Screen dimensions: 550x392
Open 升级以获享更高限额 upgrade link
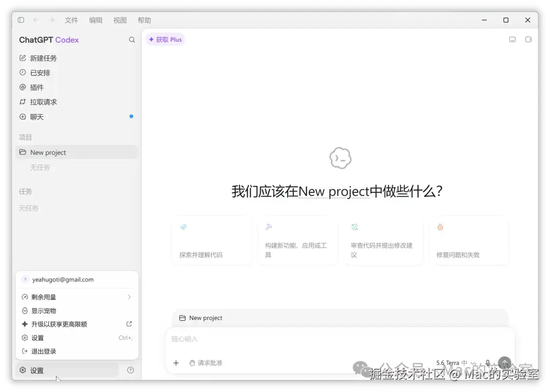(77, 324)
